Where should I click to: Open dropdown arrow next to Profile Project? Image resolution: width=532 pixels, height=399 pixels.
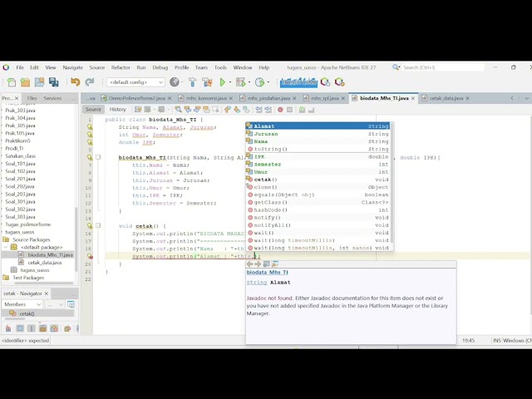click(x=268, y=82)
